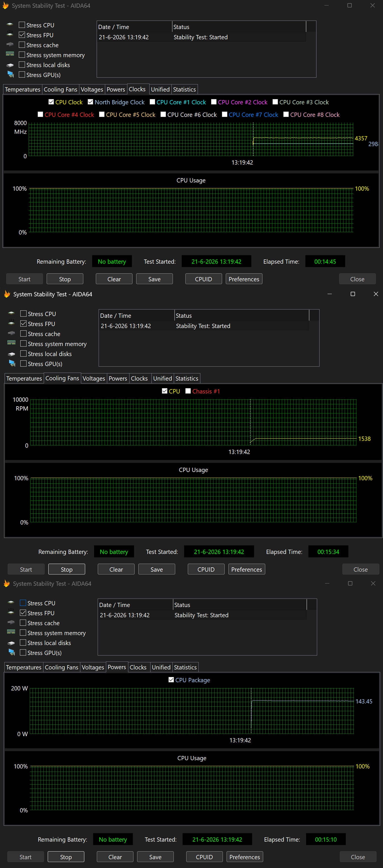Viewport: 383px width, 868px height.
Task: Show CPU Core #1 Clock on the graph
Action: tap(152, 102)
